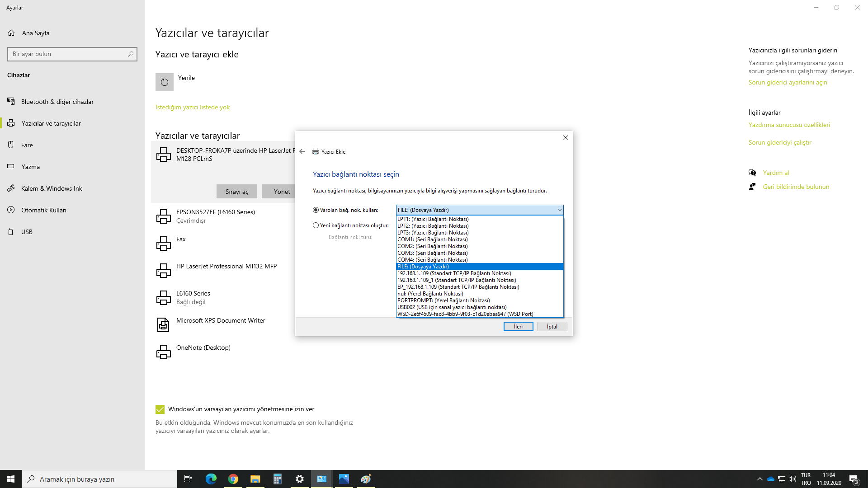Uncheck Windows'un varsayılan yazıcımı yönetmesine izin ver
The width and height of the screenshot is (868, 488).
point(160,409)
